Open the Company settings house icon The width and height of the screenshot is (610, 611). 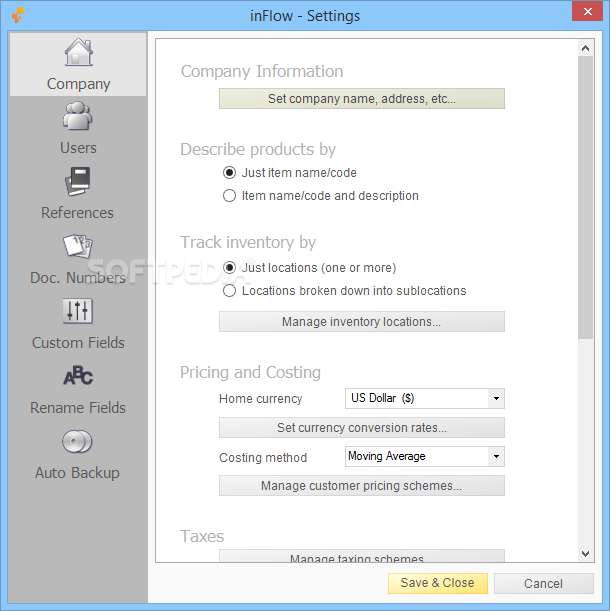78,53
